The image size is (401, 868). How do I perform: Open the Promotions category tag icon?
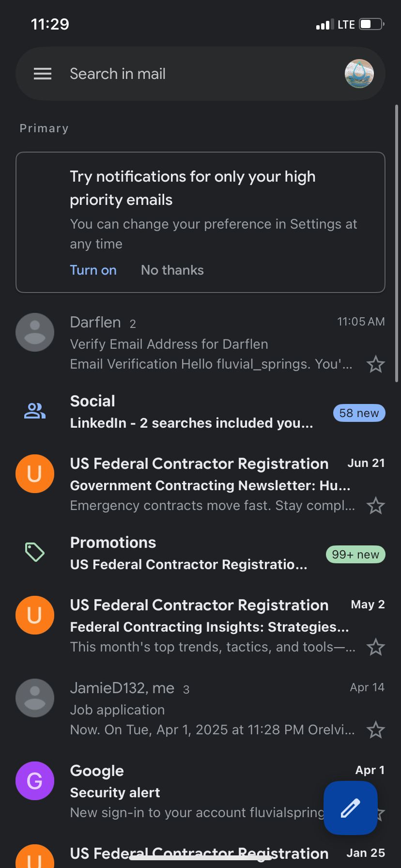pyautogui.click(x=35, y=552)
